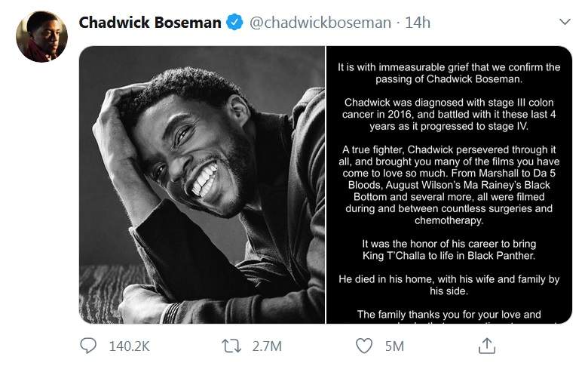This screenshot has height=366, width=588.
Task: Retweet using the retweet arrows icon
Action: [231, 346]
